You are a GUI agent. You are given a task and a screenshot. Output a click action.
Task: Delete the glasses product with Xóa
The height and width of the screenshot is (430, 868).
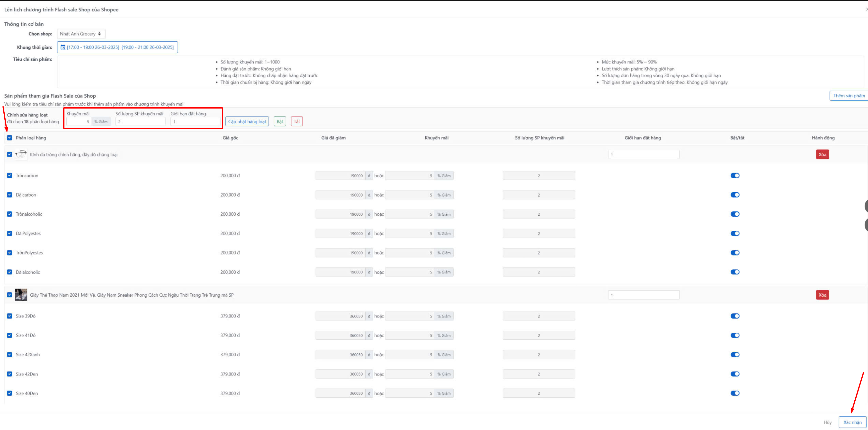click(822, 155)
